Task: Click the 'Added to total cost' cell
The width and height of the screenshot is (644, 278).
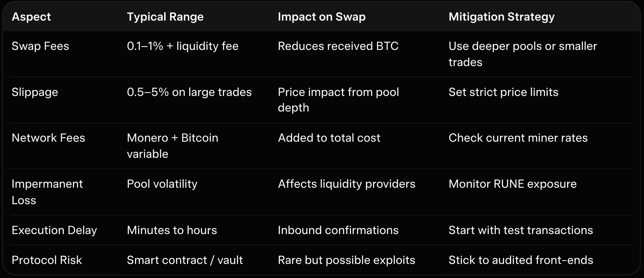Action: [329, 138]
